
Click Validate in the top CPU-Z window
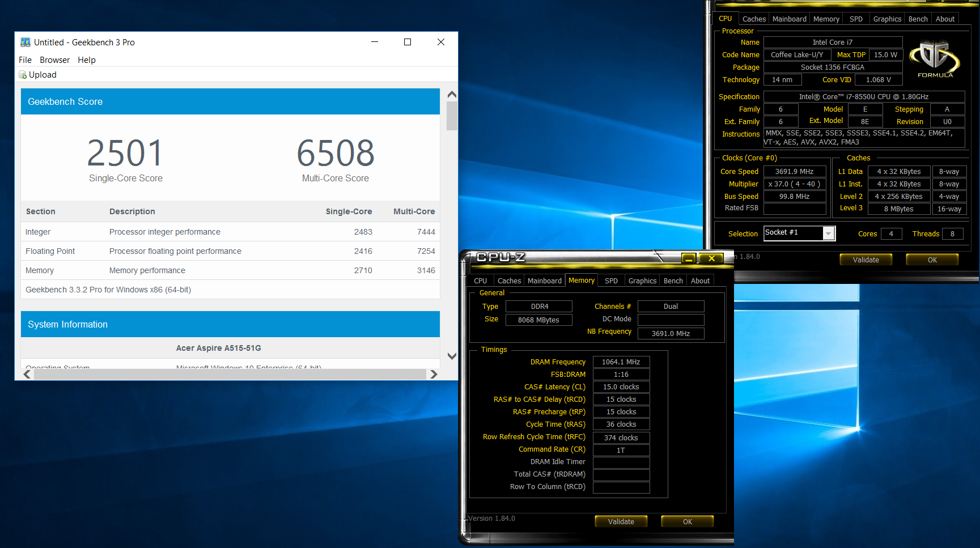click(866, 260)
